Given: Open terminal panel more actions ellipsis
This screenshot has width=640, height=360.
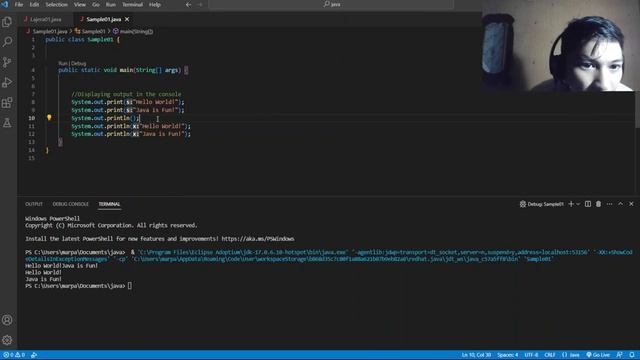Looking at the screenshot, I should (x=609, y=204).
